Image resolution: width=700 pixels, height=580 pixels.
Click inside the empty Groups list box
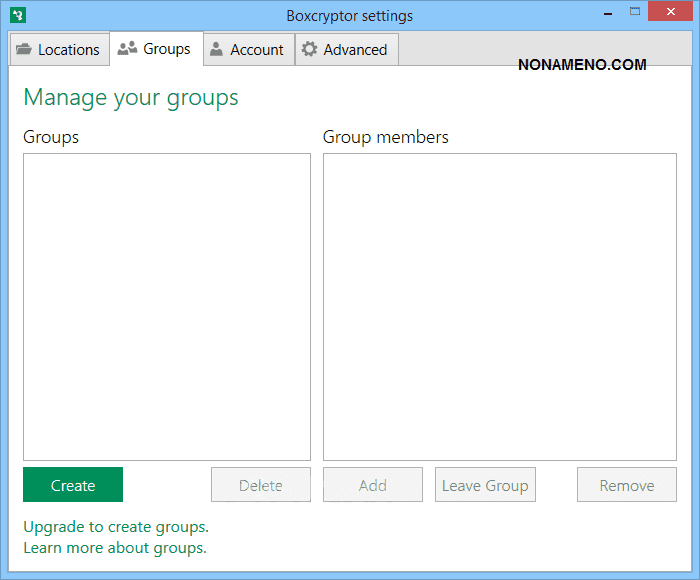166,306
